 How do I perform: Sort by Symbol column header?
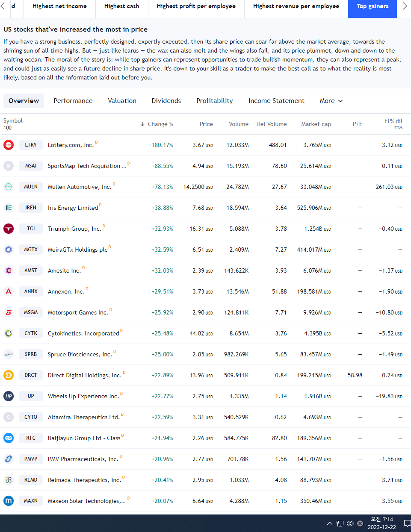tap(13, 121)
